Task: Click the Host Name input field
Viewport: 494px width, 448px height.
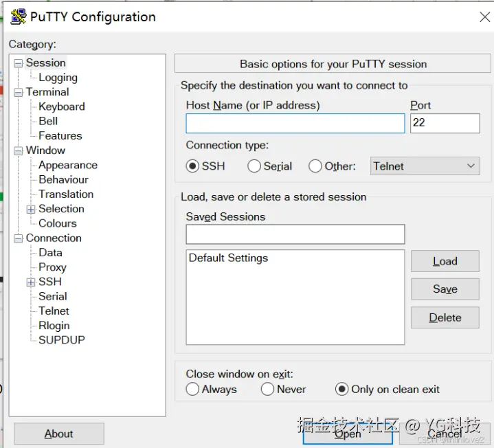Action: click(295, 124)
